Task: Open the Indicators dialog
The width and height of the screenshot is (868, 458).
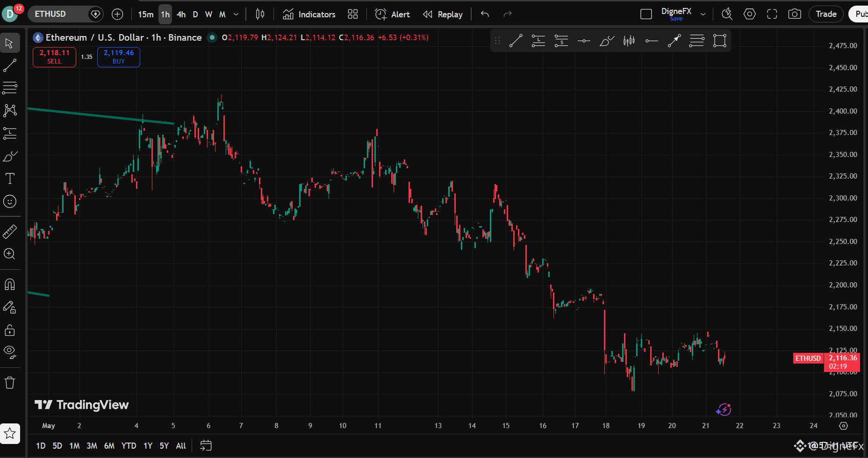Action: click(x=309, y=14)
